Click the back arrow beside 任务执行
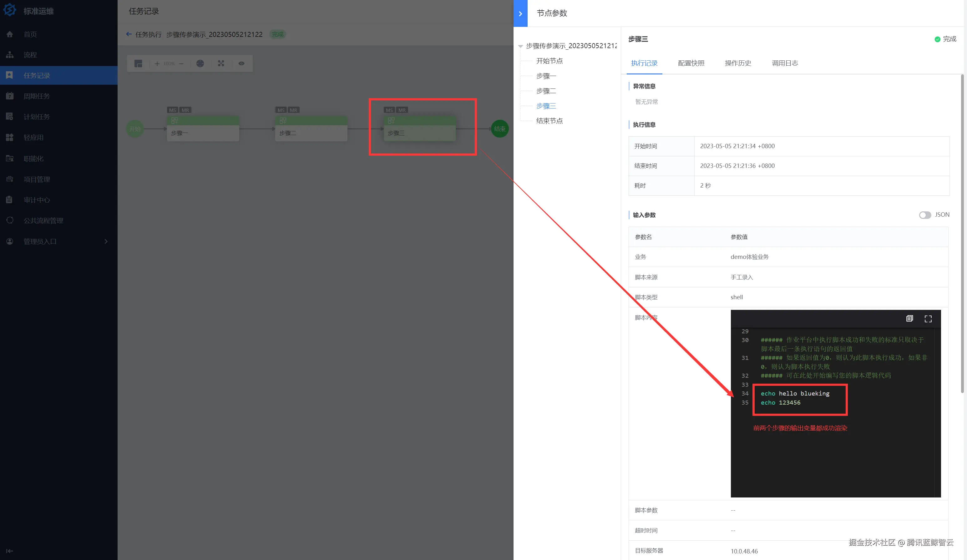The height and width of the screenshot is (560, 967). pos(129,34)
